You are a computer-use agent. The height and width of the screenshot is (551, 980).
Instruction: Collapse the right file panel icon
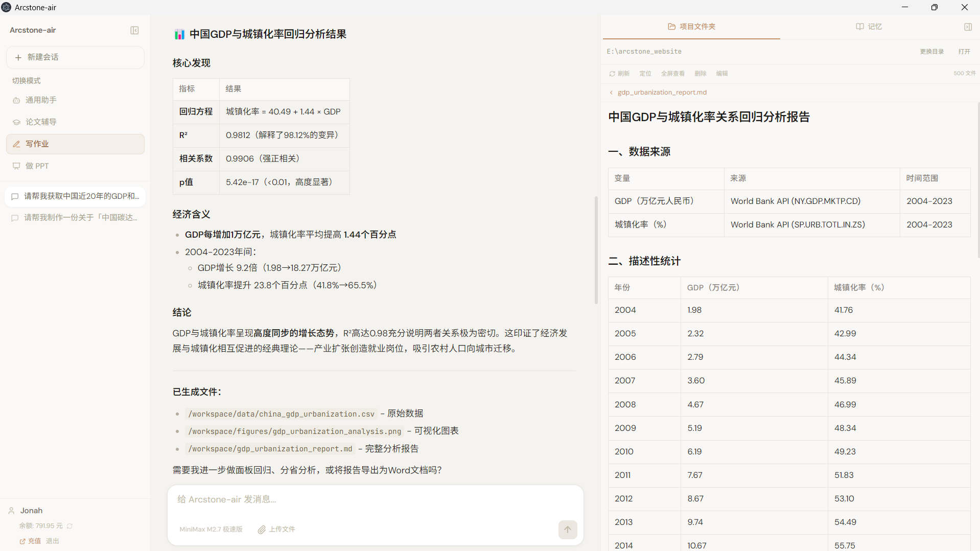(968, 27)
